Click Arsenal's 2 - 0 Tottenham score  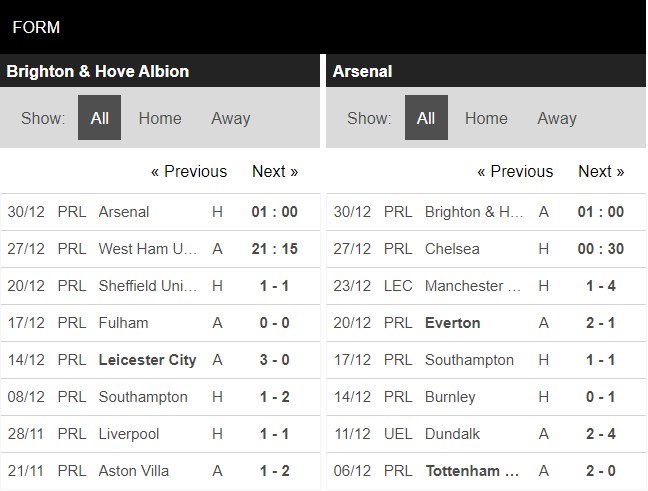pyautogui.click(x=600, y=471)
